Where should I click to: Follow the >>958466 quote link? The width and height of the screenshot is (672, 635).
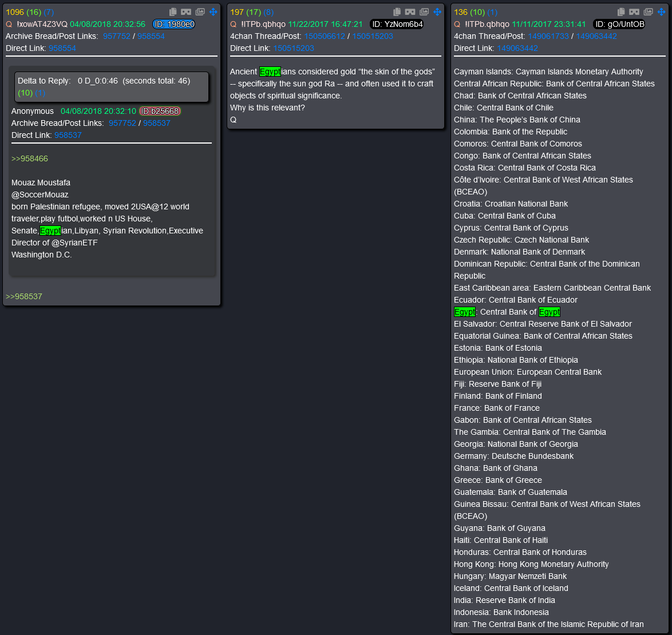(x=30, y=159)
